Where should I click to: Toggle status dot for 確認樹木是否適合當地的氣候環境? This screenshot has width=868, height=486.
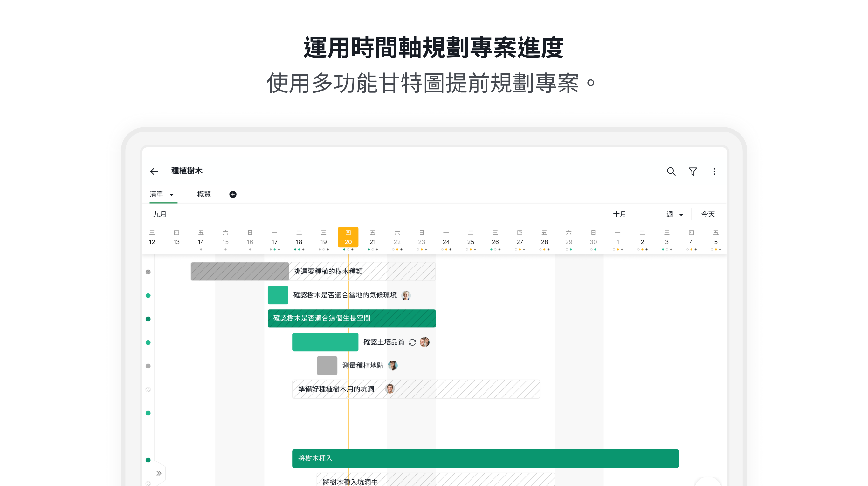[x=148, y=295]
